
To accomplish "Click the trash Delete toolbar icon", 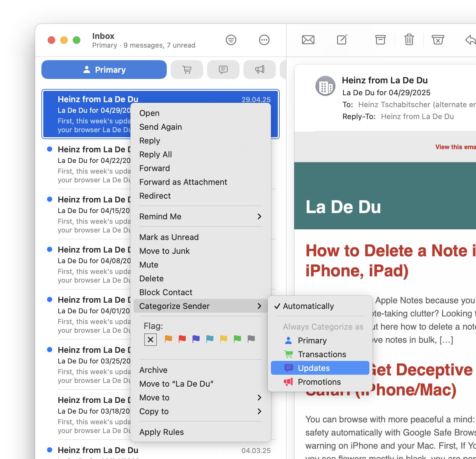I will (409, 40).
